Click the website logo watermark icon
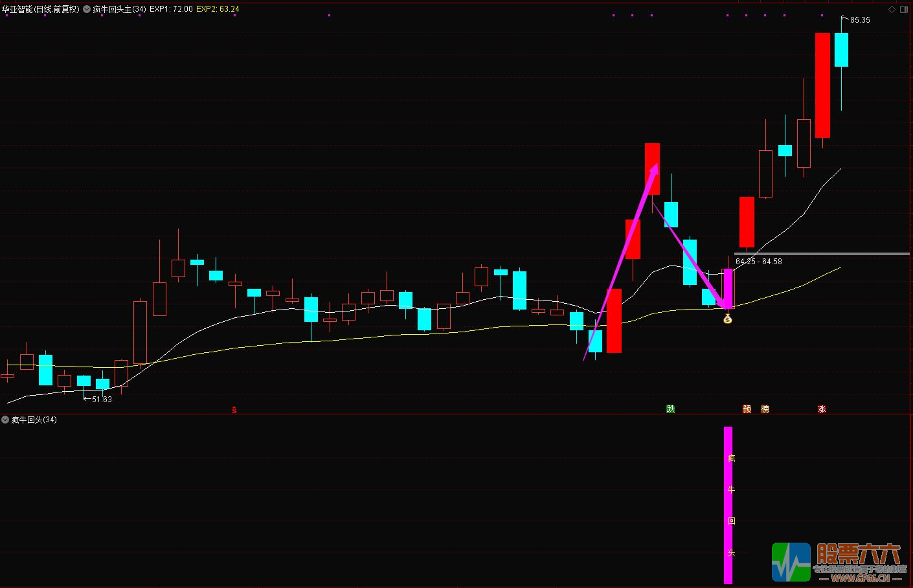The image size is (913, 588). point(791,561)
